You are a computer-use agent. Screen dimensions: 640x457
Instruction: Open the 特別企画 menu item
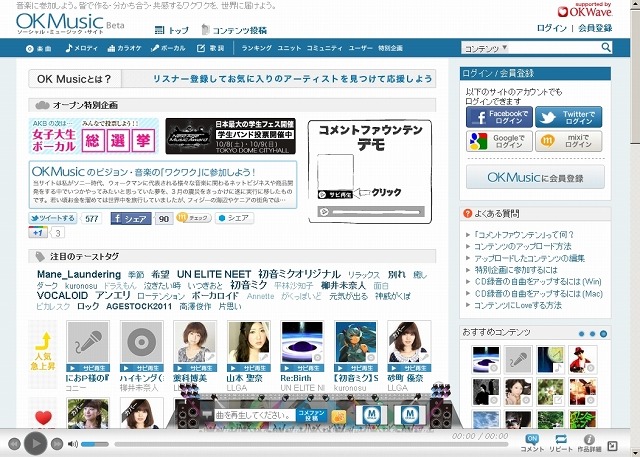(390, 48)
